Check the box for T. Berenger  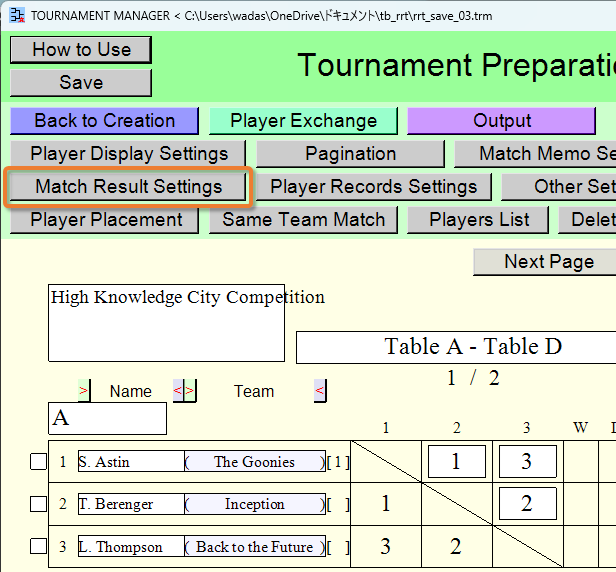(38, 504)
